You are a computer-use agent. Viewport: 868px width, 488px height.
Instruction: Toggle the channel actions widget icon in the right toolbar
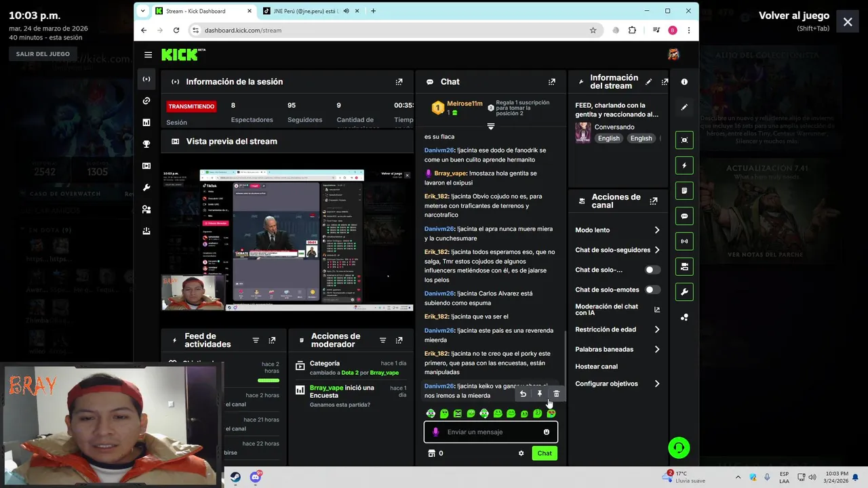(684, 266)
